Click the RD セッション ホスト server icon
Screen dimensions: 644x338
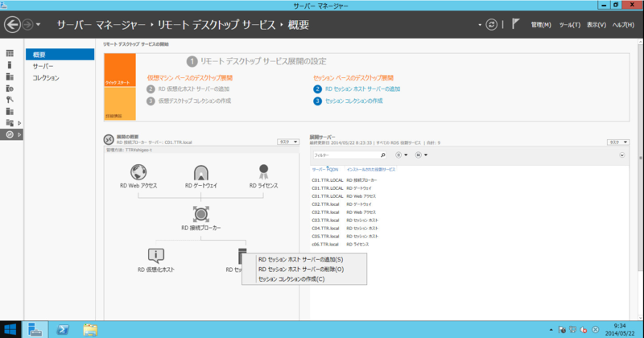(x=242, y=255)
